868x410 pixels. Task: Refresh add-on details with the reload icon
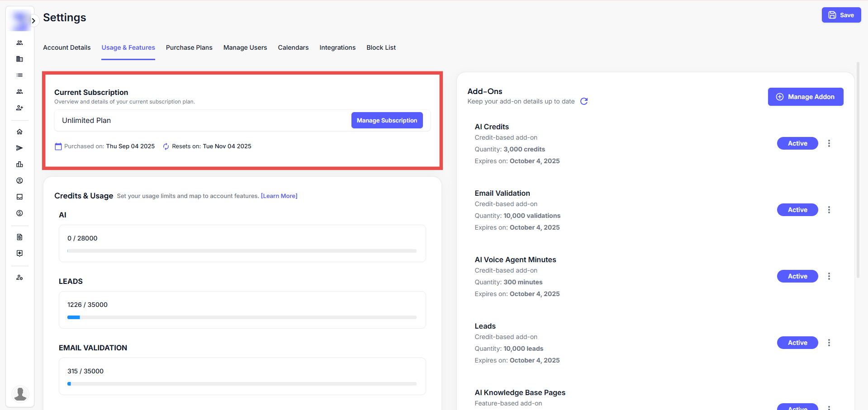pyautogui.click(x=584, y=101)
